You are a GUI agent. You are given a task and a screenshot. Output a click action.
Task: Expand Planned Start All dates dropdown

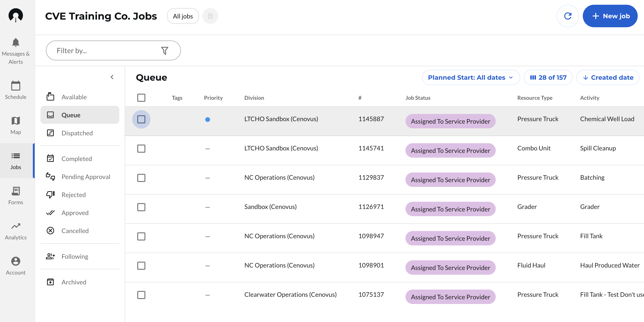[x=471, y=77]
